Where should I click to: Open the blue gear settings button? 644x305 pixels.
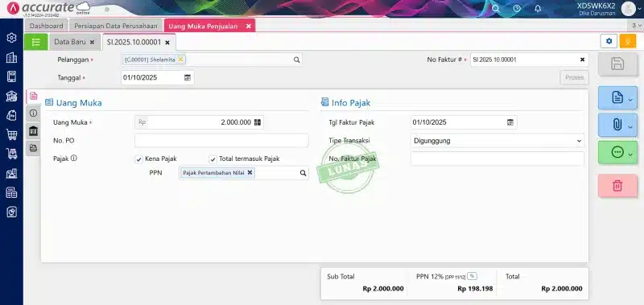[x=609, y=41]
